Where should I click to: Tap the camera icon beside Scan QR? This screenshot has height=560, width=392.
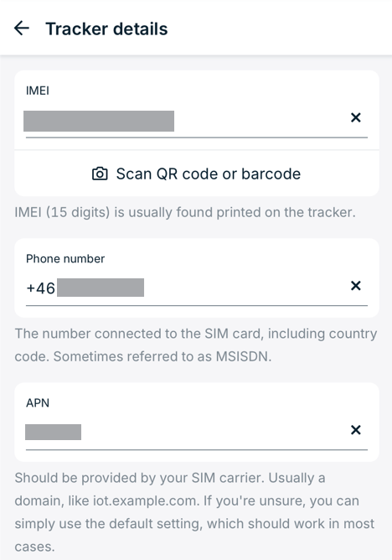coord(100,174)
